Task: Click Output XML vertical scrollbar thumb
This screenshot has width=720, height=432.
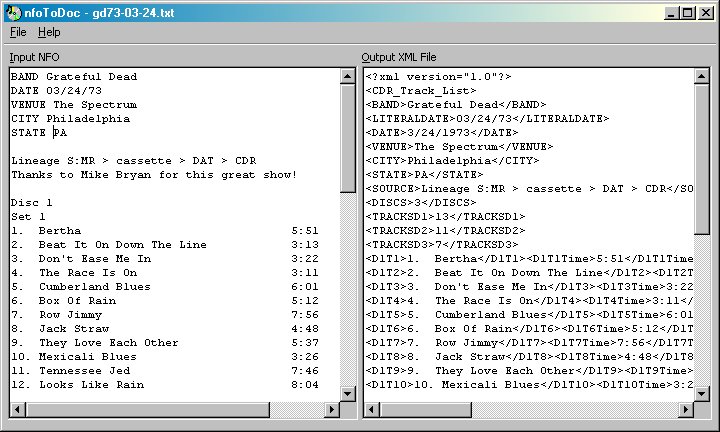Action: click(702, 159)
